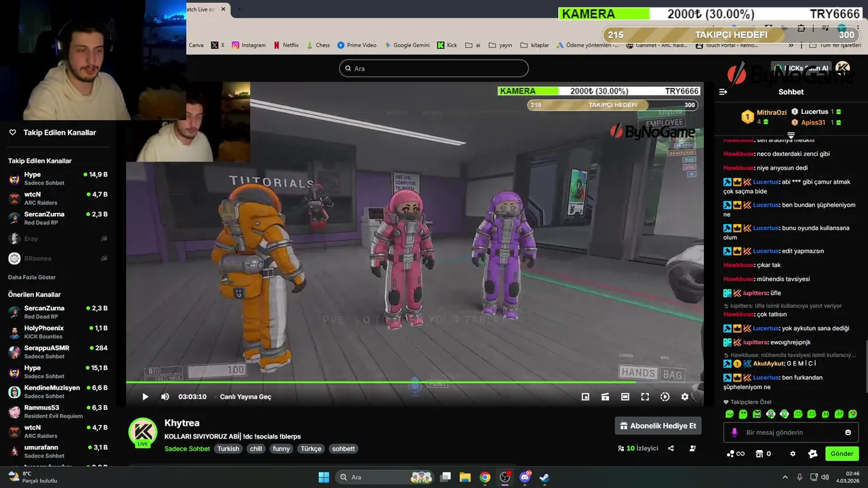Open the shop icon showing 0
868x488 pixels.
pyautogui.click(x=763, y=454)
